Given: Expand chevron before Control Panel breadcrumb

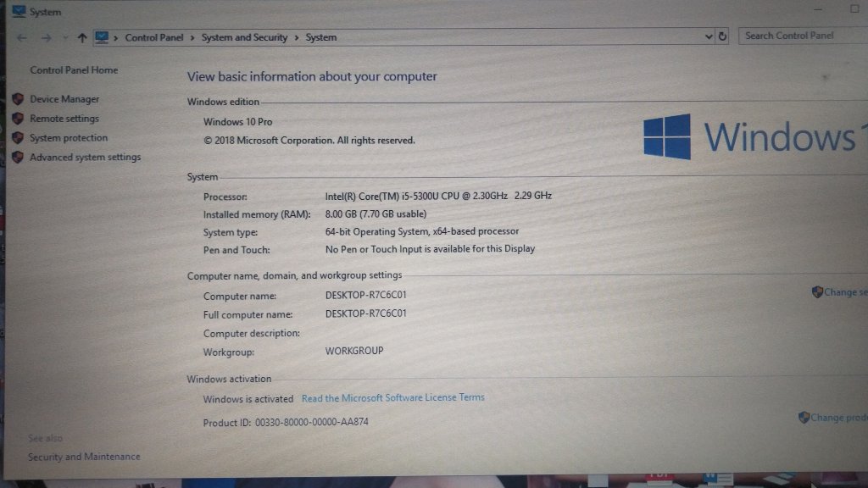Looking at the screenshot, I should [116, 37].
